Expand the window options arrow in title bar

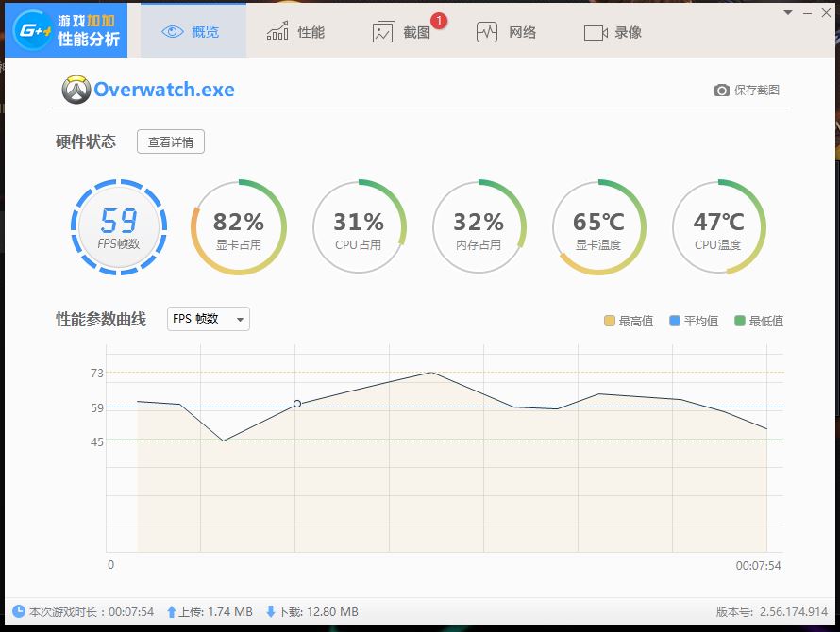786,12
